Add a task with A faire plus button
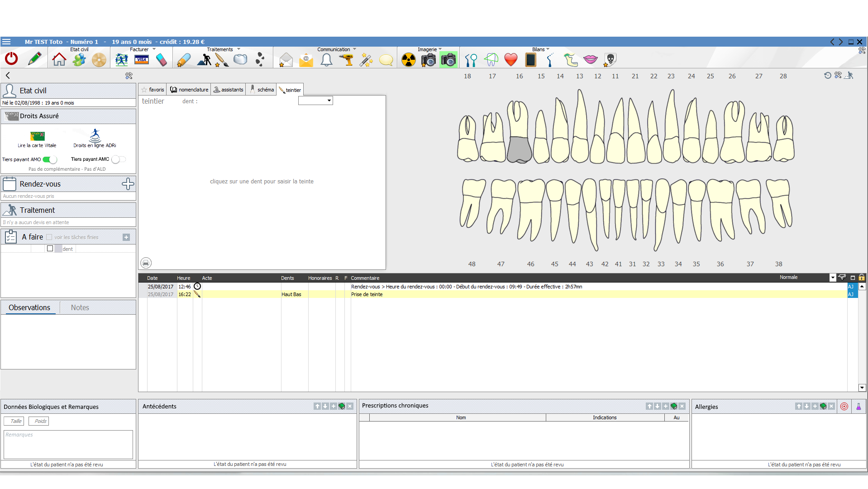Screen dimensions: 868x489 pyautogui.click(x=126, y=237)
